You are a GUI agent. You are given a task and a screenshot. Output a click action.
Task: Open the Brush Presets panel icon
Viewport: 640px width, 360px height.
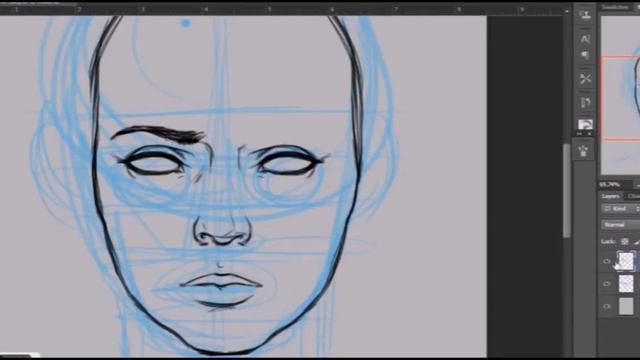585,102
